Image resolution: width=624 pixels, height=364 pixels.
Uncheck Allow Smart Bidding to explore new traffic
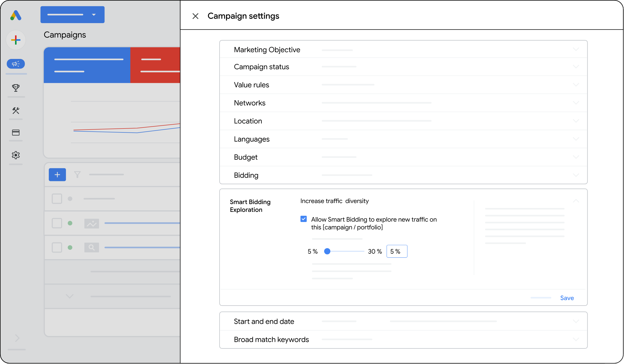tap(303, 219)
